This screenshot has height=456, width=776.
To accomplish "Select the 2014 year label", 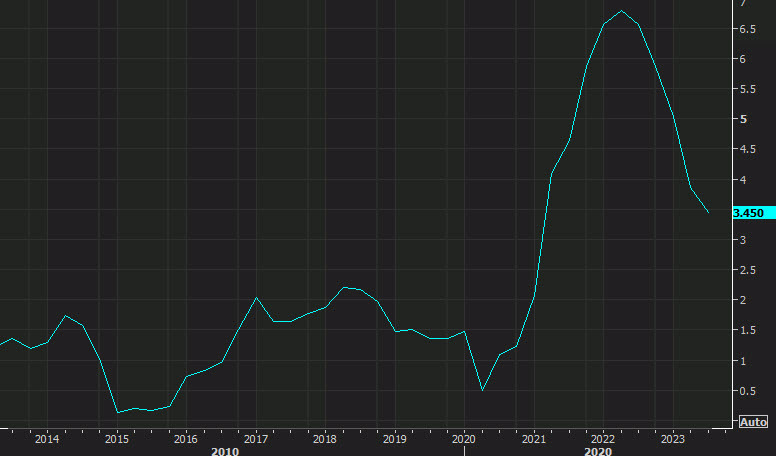I will 47,439.
